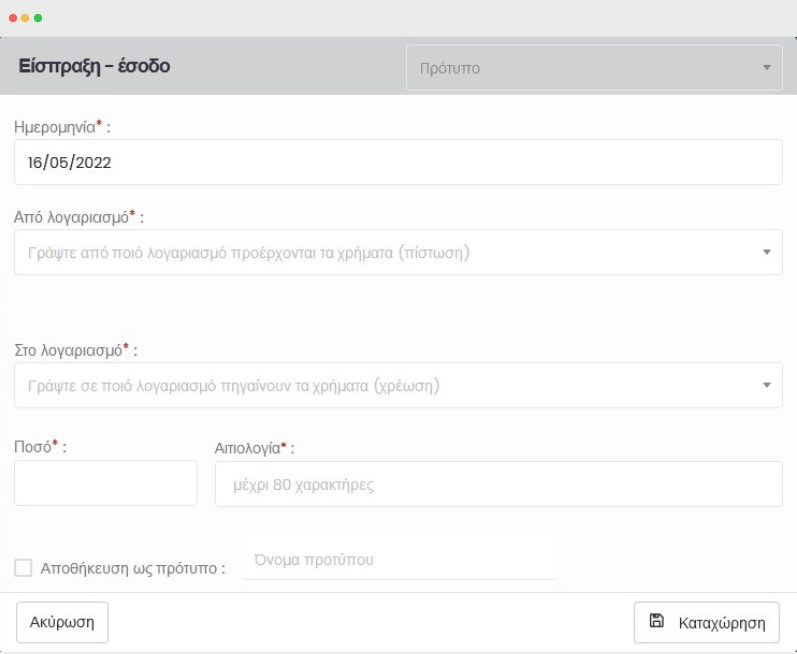Click the date field showing 16/05/2022

pos(398,162)
